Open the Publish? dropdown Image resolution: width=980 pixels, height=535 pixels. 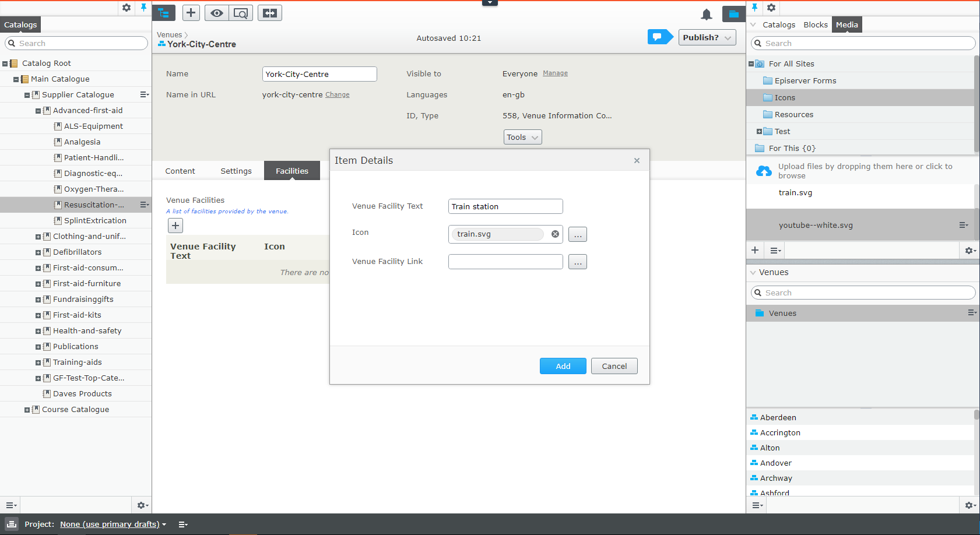point(707,37)
